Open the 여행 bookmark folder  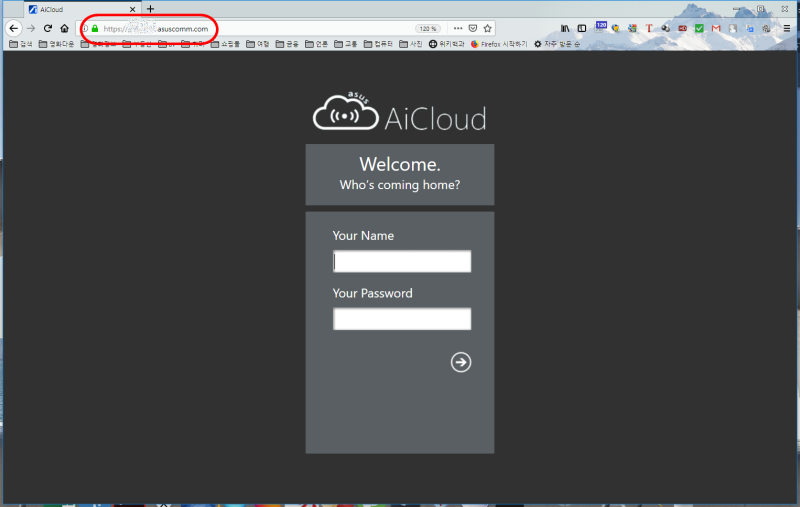(258, 44)
